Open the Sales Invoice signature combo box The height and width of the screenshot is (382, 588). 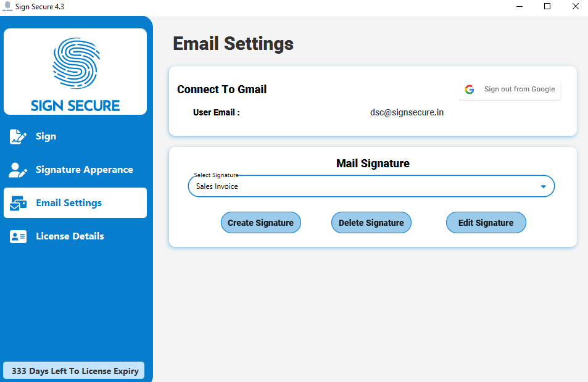point(371,186)
